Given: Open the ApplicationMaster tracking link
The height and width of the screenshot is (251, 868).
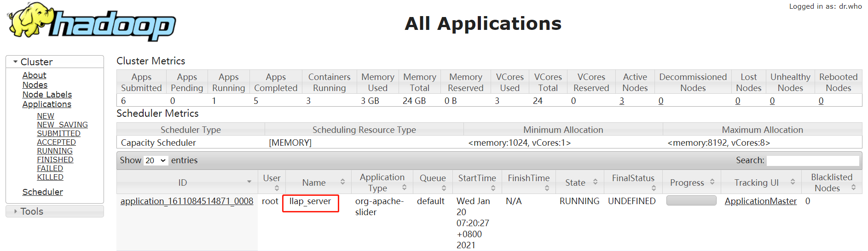Looking at the screenshot, I should (760, 201).
